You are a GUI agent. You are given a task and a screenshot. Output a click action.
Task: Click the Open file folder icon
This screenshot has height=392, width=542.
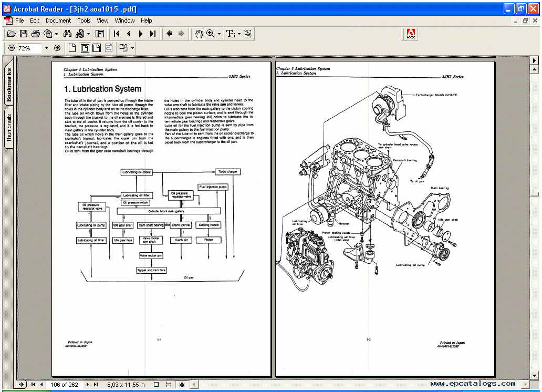11,34
